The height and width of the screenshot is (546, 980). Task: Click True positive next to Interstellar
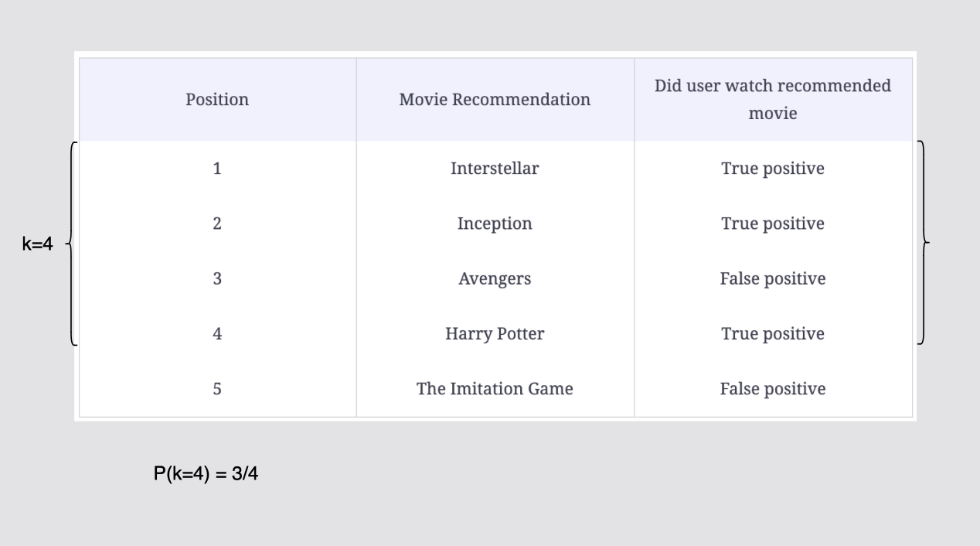(773, 169)
